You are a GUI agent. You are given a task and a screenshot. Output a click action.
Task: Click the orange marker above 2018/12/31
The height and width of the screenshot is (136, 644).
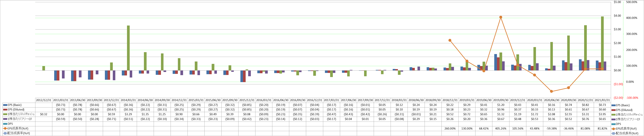pos(450,40)
